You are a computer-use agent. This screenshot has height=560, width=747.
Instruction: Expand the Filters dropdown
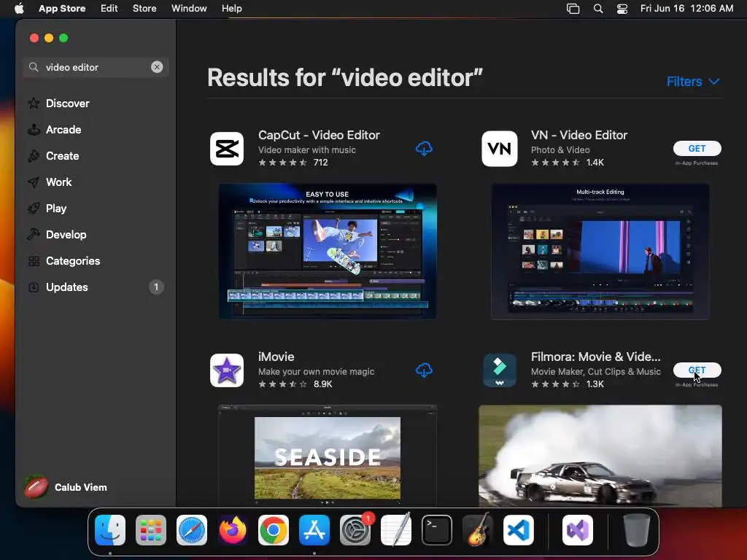[693, 82]
